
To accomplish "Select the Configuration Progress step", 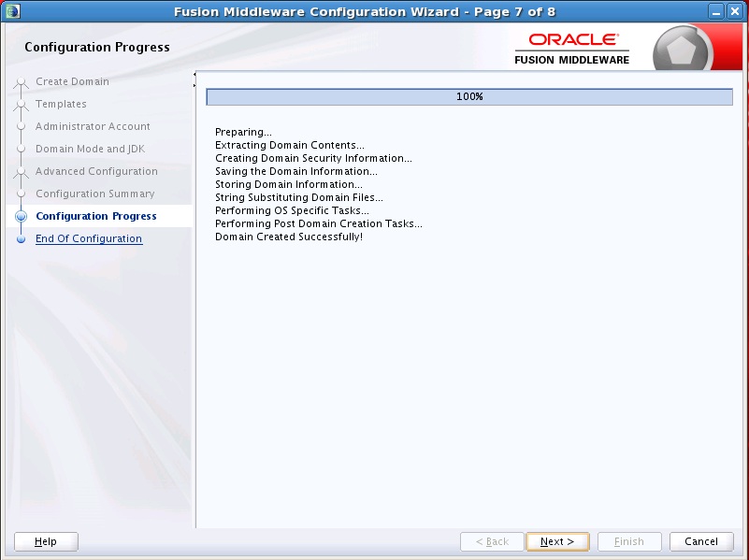I will pyautogui.click(x=96, y=216).
